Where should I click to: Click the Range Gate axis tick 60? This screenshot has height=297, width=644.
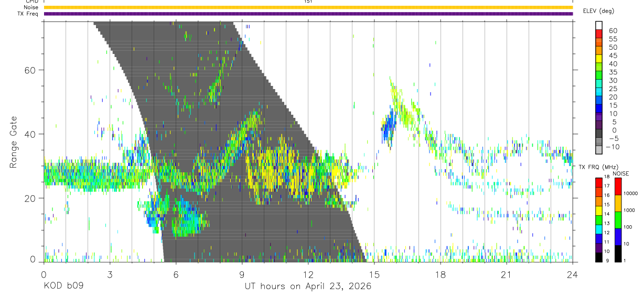point(29,70)
